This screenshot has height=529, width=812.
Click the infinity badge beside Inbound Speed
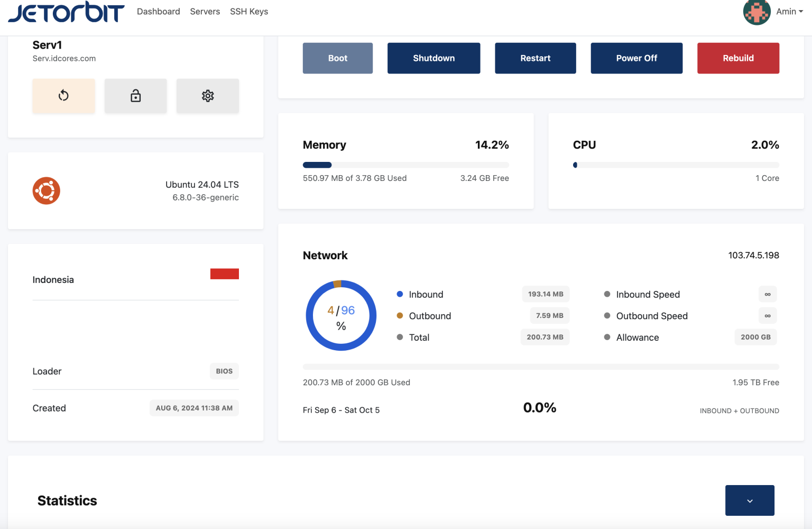point(768,294)
